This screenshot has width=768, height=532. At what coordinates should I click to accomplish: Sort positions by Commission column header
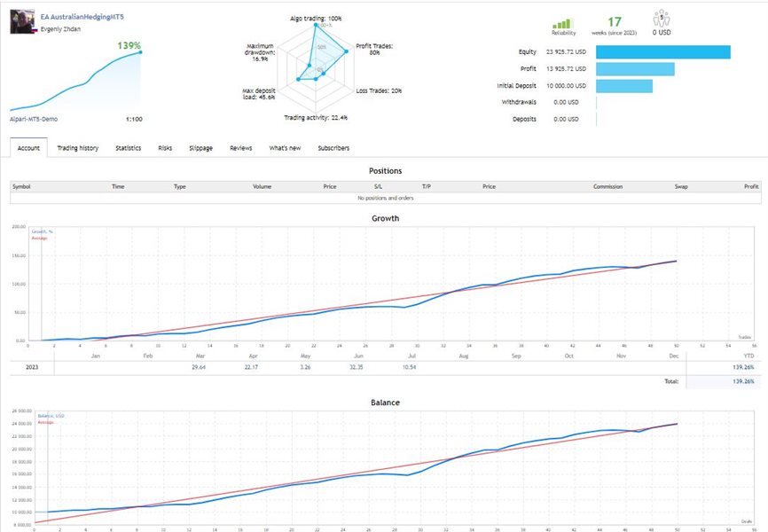607,186
